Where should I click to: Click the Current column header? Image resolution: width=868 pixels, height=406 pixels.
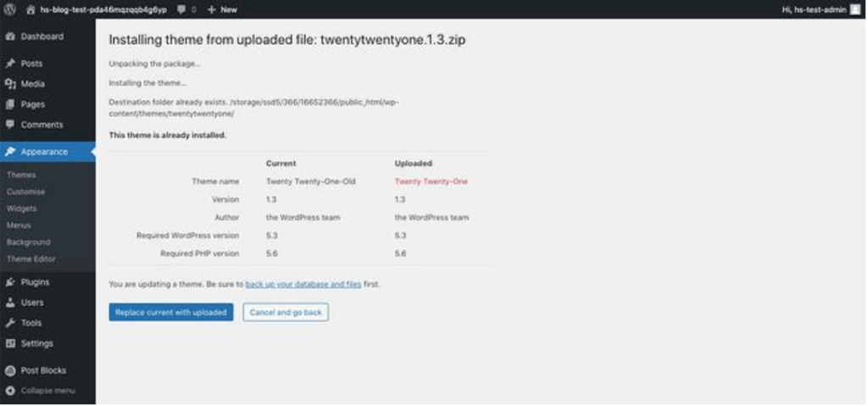pos(281,164)
